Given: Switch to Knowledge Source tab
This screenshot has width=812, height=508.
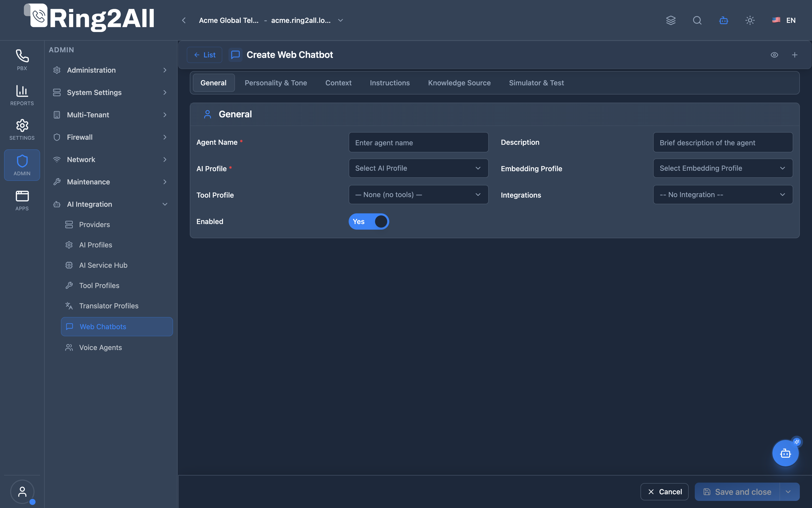Looking at the screenshot, I should tap(459, 83).
